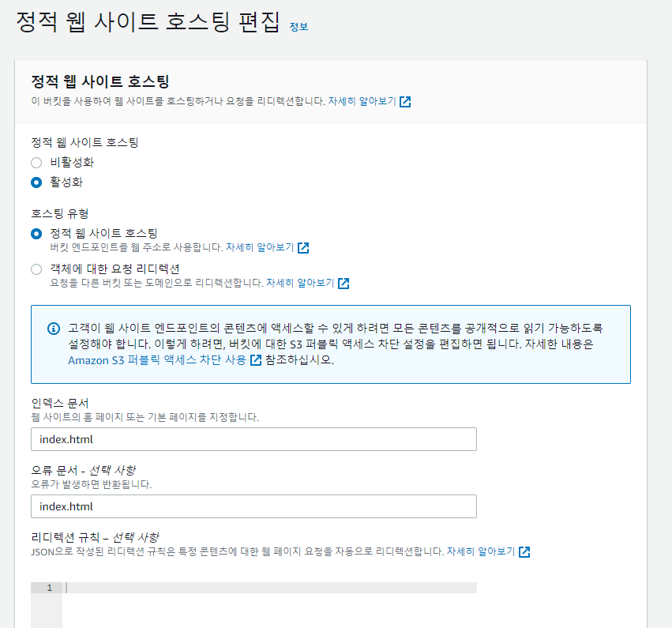Open 자세히 알아보기 link under redirect requests option
The height and width of the screenshot is (628, 672).
(300, 283)
